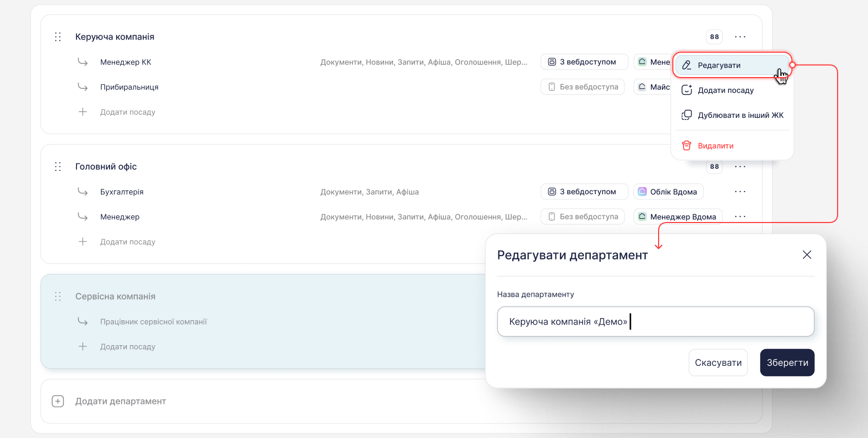Click Додати посаду under Головний офіс

127,242
